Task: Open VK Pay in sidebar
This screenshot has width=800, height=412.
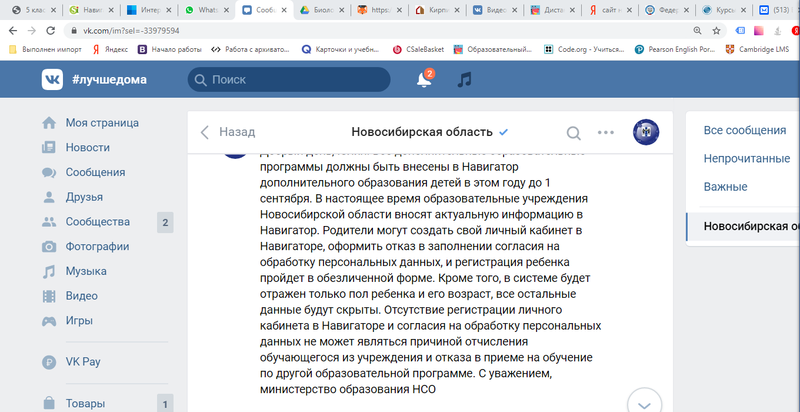Action: pos(87,362)
